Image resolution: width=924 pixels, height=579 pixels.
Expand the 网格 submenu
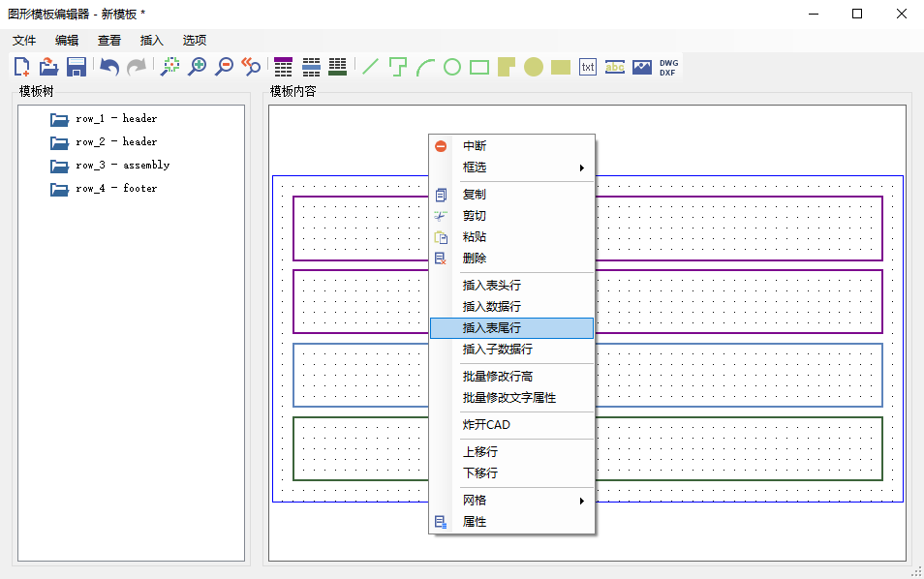[x=511, y=500]
